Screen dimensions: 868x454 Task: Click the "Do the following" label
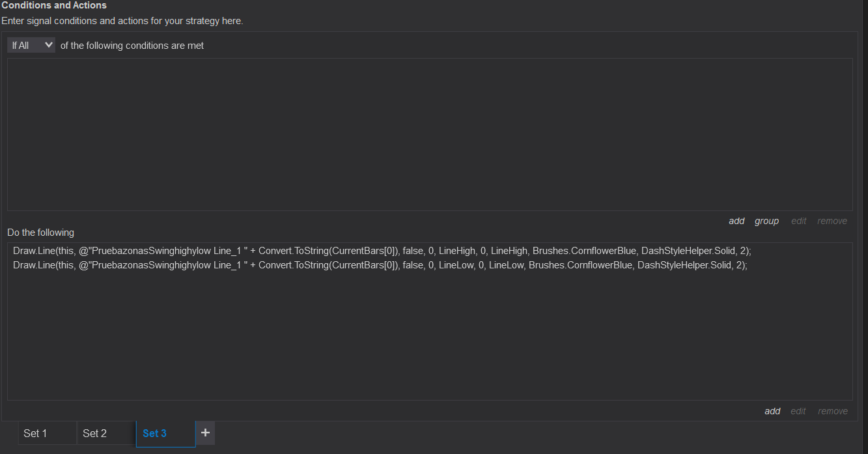(40, 233)
